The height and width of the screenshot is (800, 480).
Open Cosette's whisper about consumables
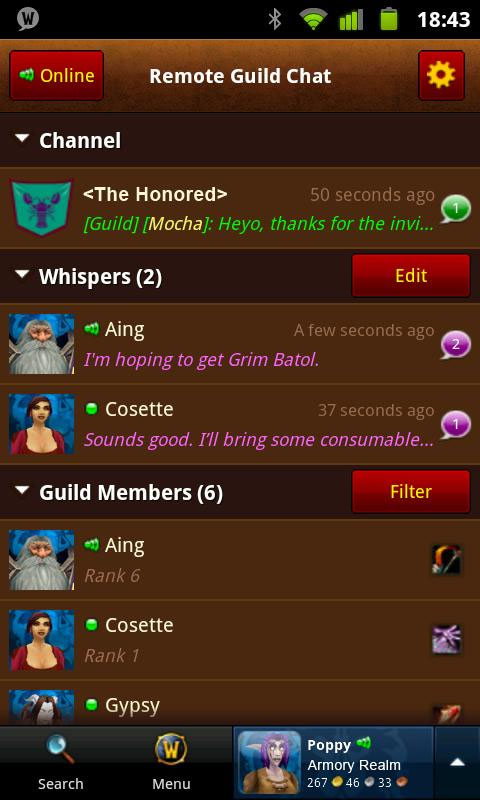click(x=240, y=424)
